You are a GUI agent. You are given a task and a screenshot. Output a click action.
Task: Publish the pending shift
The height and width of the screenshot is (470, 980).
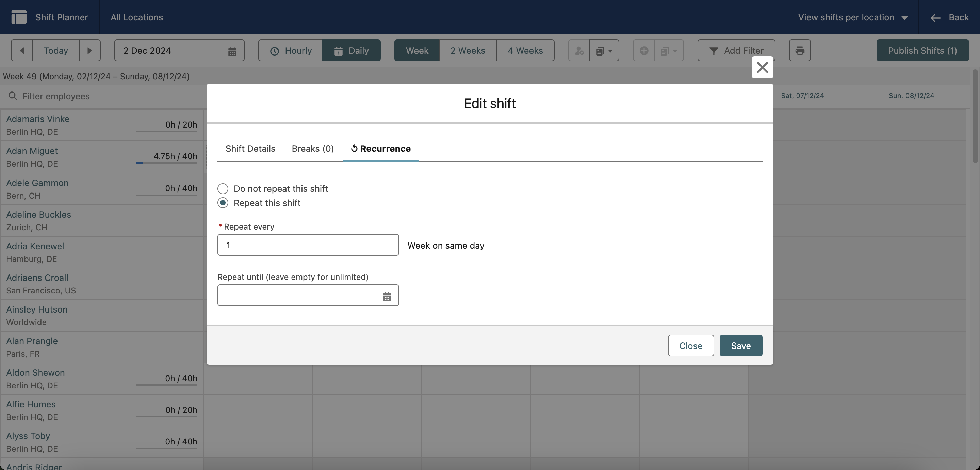922,50
